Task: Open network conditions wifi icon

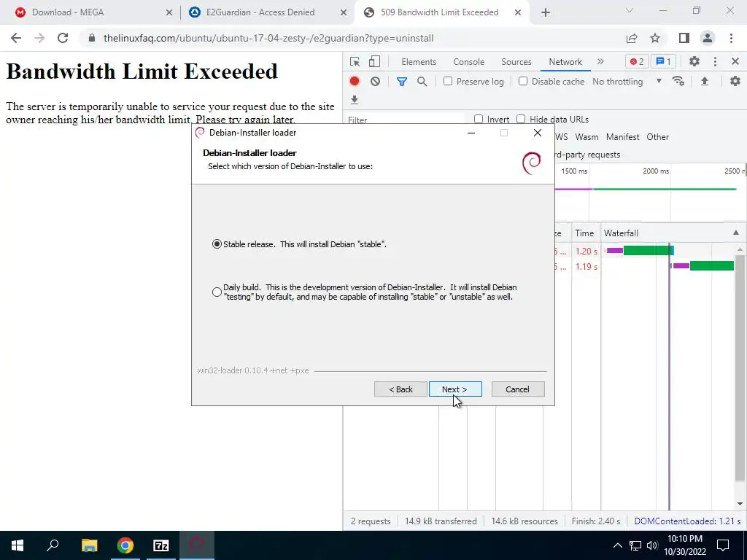Action: pyautogui.click(x=678, y=82)
